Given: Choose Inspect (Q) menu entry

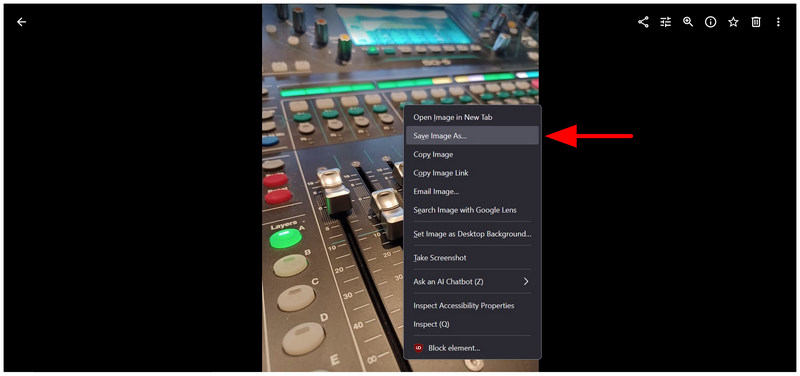Looking at the screenshot, I should [472, 324].
